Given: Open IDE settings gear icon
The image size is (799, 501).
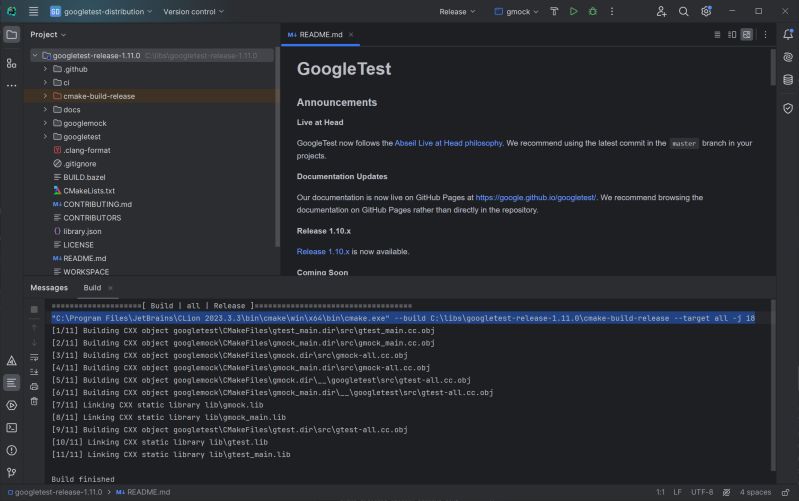Looking at the screenshot, I should [706, 11].
